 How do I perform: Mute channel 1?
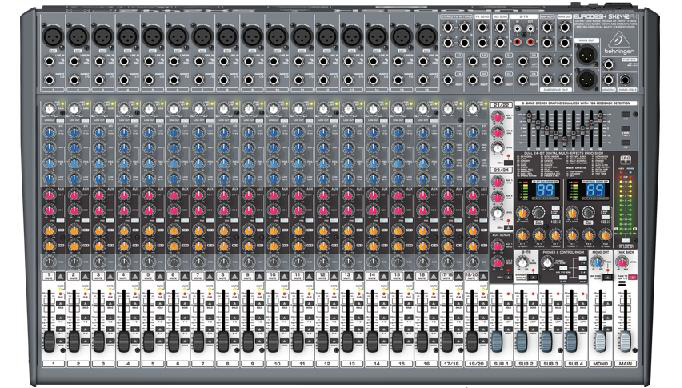pos(60,276)
